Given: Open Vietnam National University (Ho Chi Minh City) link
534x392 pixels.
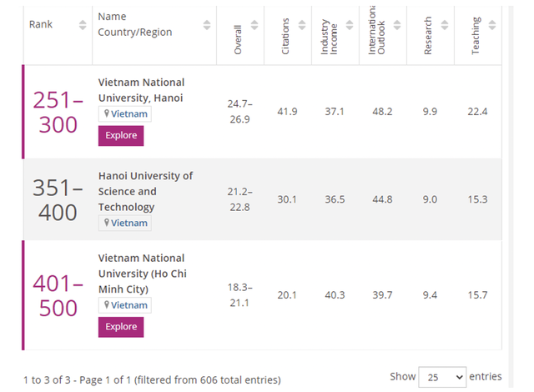Looking at the screenshot, I should [x=141, y=274].
